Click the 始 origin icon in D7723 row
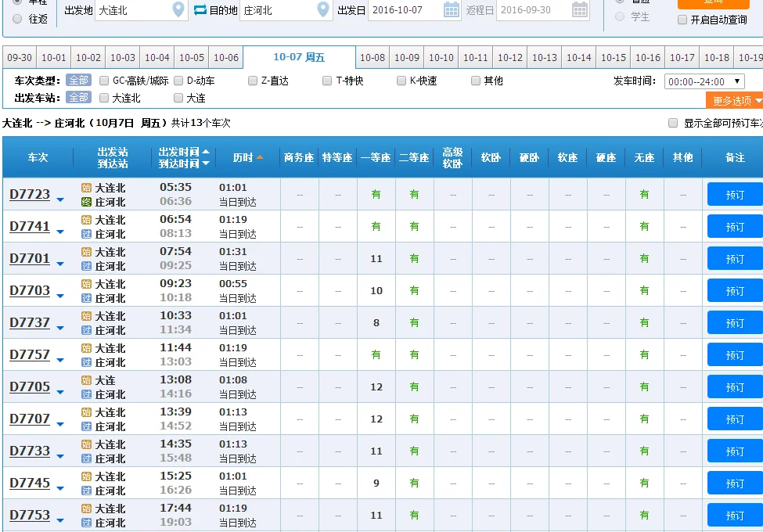 tap(86, 188)
